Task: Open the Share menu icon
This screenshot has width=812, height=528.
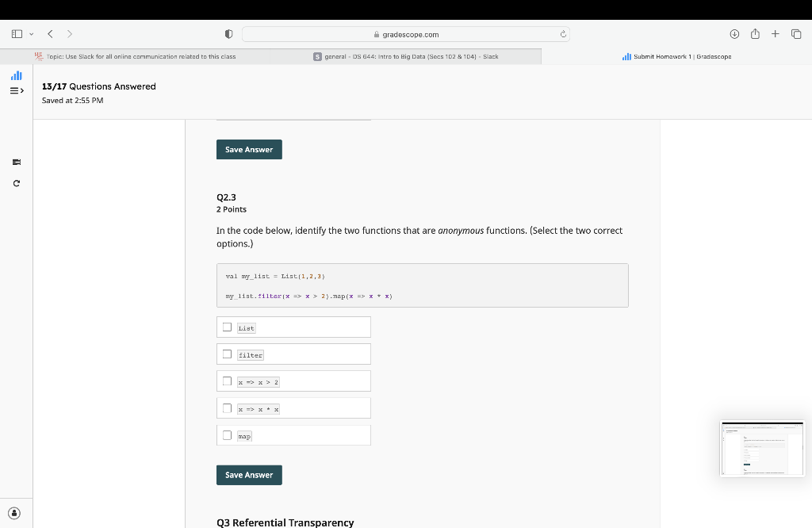Action: pos(755,34)
